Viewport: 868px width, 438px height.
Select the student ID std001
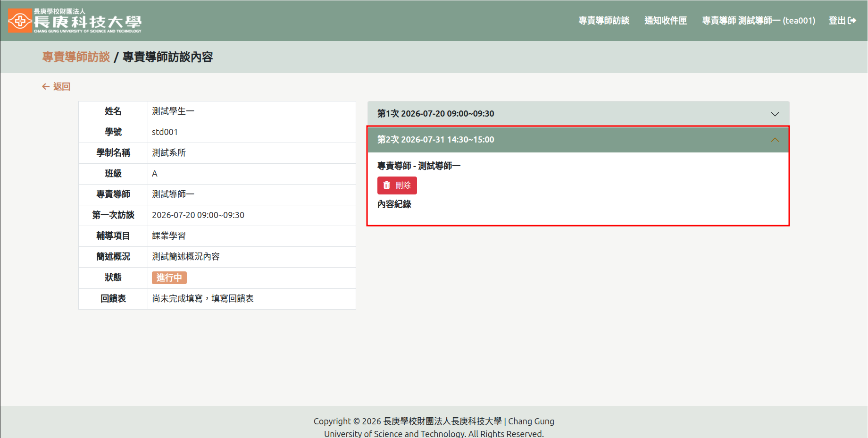(x=165, y=132)
